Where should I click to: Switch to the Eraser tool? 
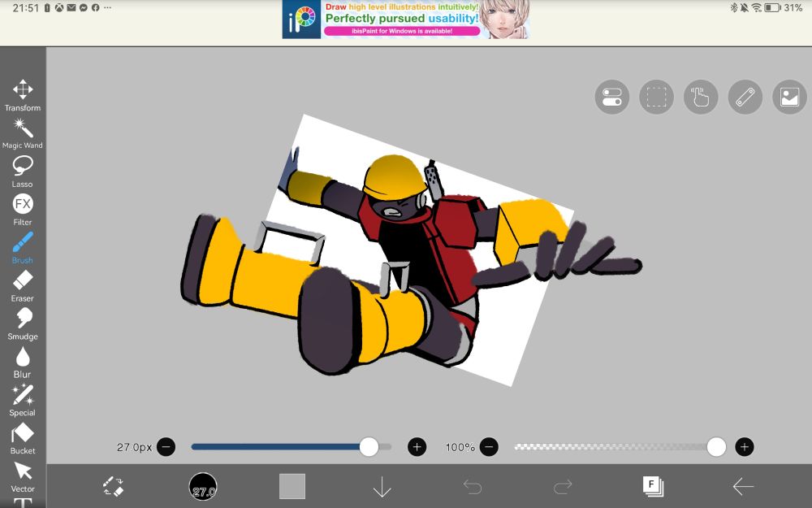coord(22,286)
